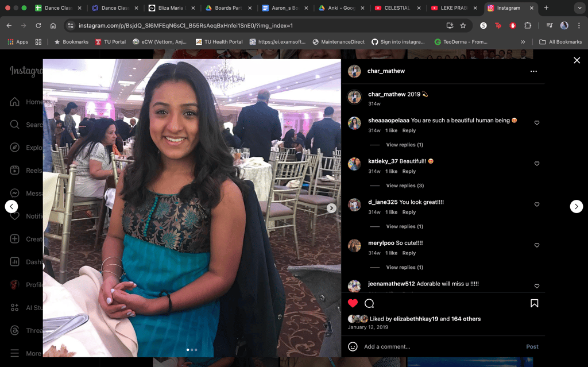Screen dimensions: 588x367
Task: Click the Create plus icon in sidebar
Action: (x=14, y=239)
